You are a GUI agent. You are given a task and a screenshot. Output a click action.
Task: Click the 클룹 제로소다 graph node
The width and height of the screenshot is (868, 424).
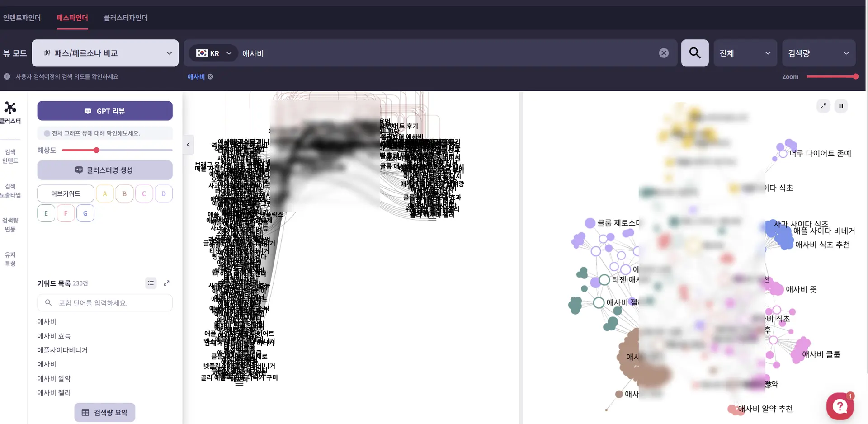[590, 223]
